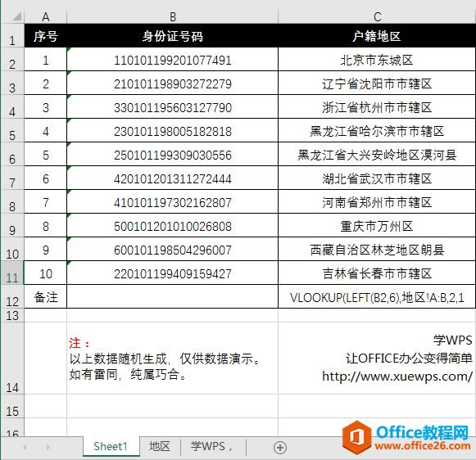Click the 备注 cell
This screenshot has width=476, height=460.
[x=46, y=296]
